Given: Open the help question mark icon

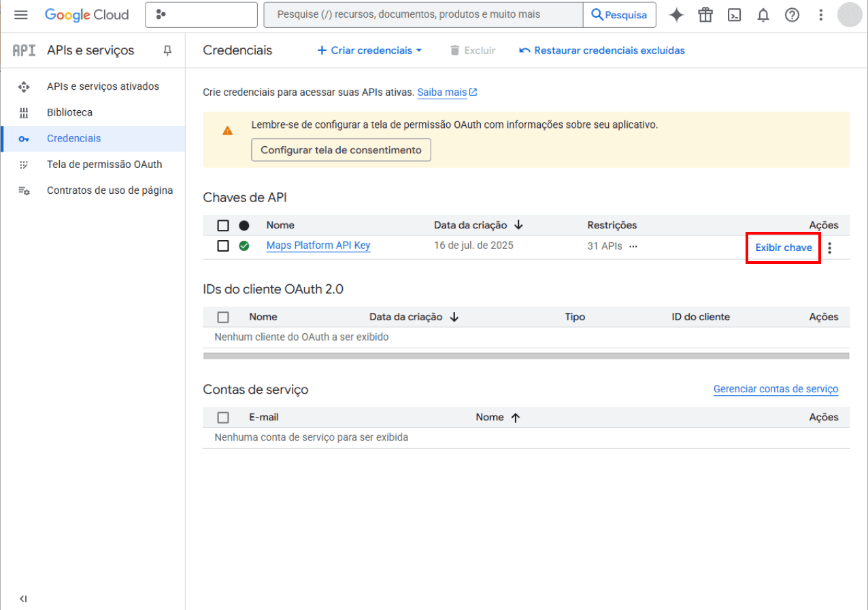Looking at the screenshot, I should point(792,15).
